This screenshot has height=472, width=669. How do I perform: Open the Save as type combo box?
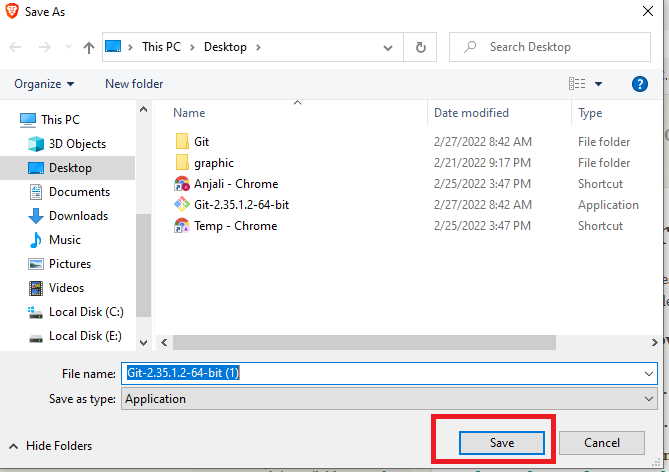point(389,399)
